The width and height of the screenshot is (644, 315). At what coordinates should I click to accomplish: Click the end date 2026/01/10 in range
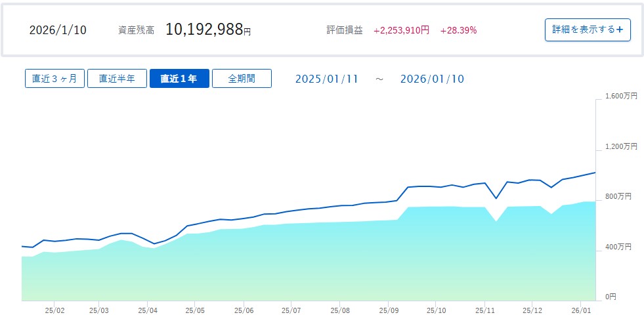pyautogui.click(x=431, y=79)
